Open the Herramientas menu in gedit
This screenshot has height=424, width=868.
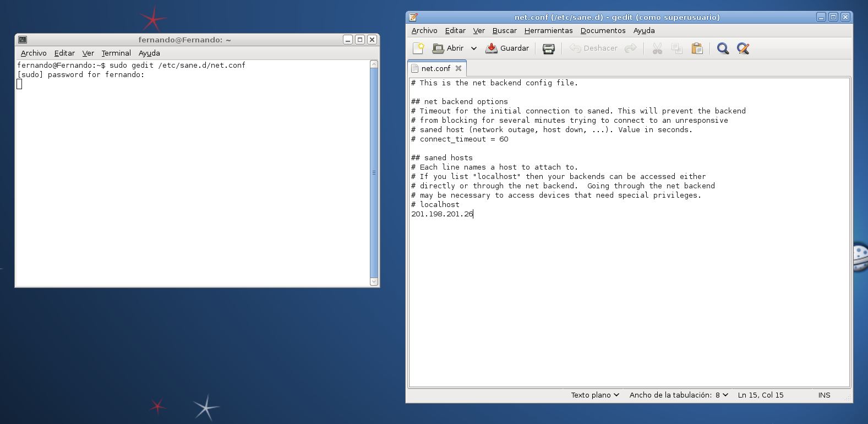pyautogui.click(x=548, y=31)
